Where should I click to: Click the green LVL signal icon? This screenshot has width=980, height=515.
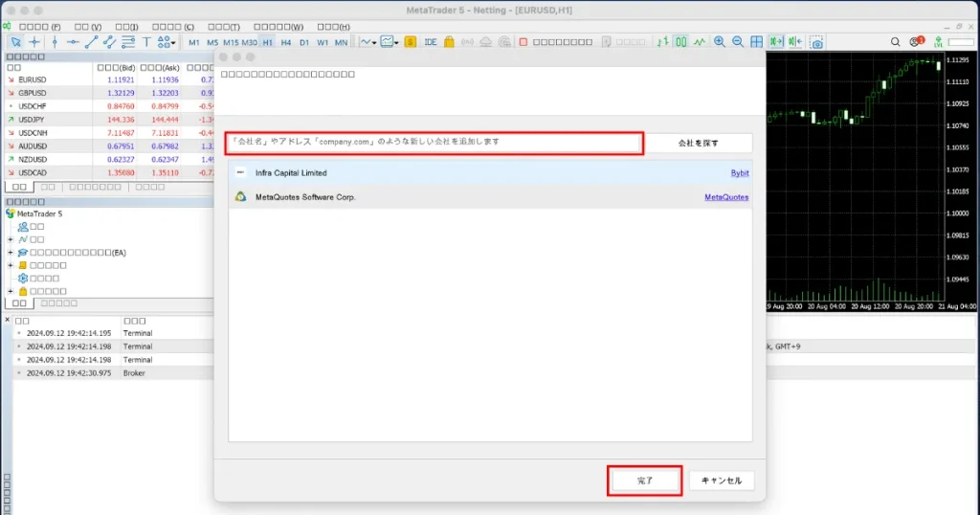(938, 42)
